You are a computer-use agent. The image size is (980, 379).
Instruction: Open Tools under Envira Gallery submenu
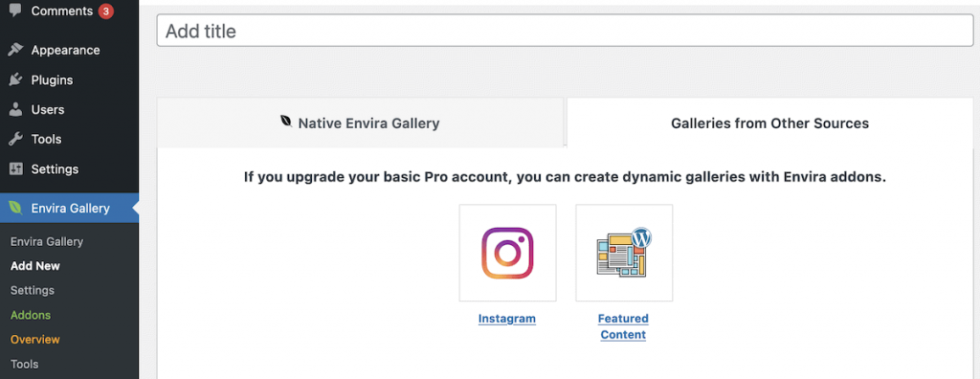click(x=24, y=364)
